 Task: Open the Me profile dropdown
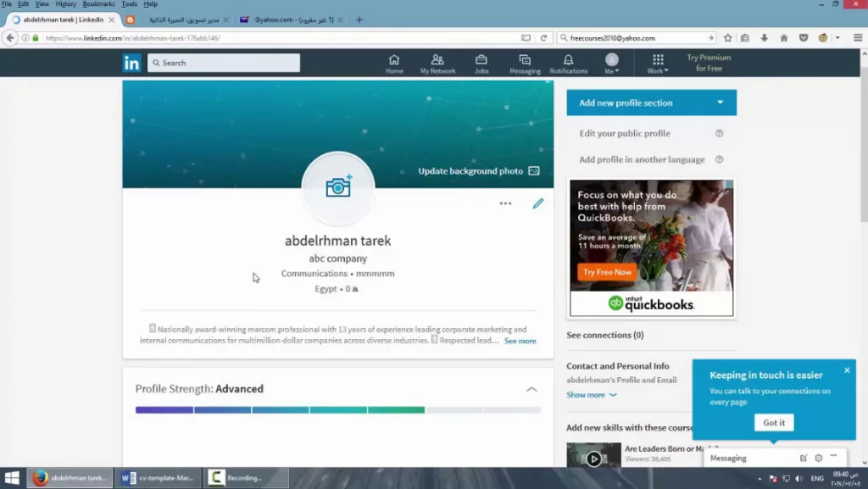coord(611,64)
